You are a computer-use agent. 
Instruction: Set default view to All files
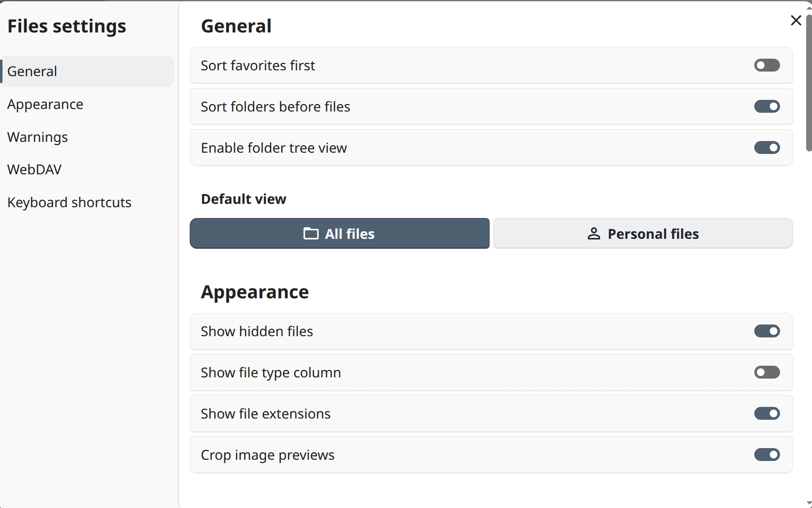pyautogui.click(x=339, y=233)
